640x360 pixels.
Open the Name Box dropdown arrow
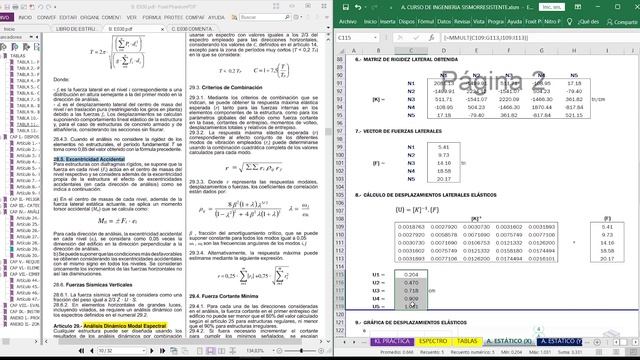(x=375, y=38)
